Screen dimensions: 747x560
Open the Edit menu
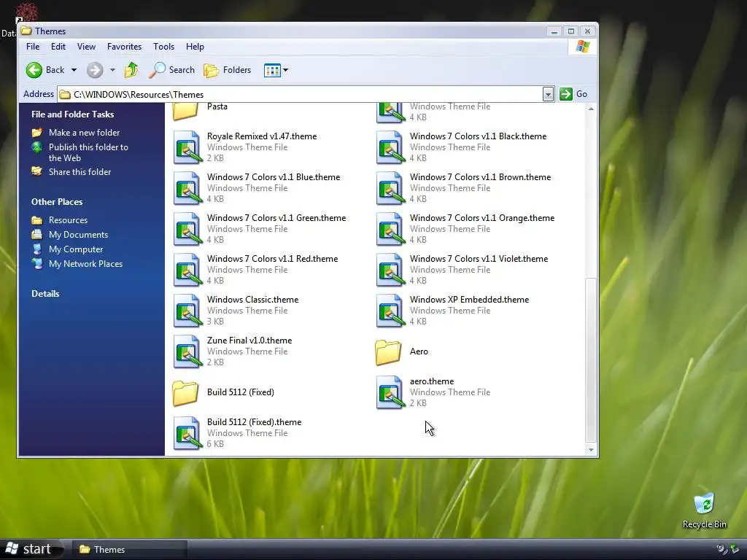click(58, 47)
